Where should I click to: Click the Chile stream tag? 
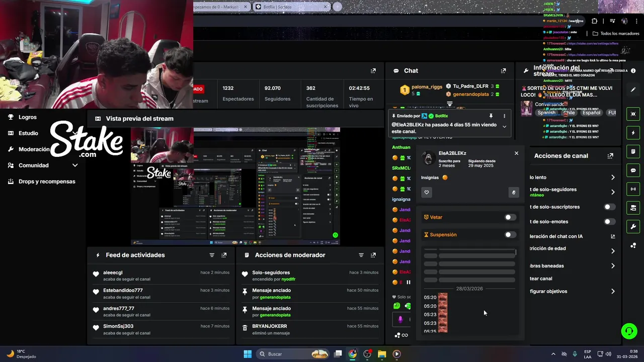coord(570,113)
